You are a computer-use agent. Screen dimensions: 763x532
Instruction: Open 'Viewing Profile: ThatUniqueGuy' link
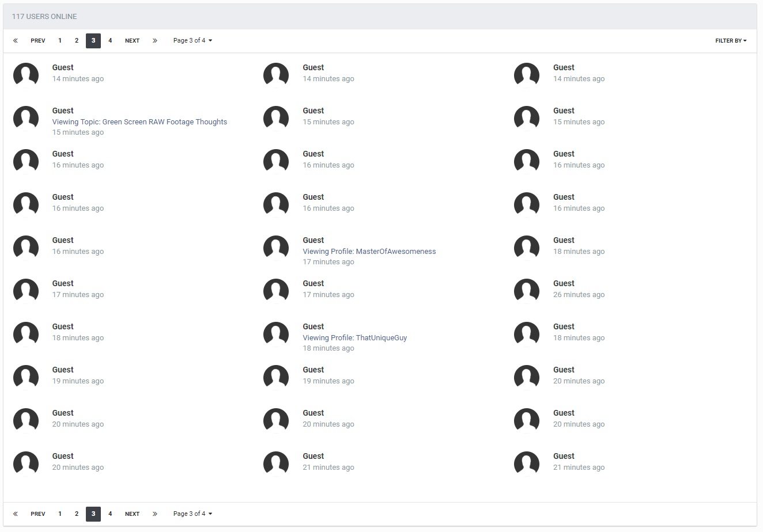(x=355, y=338)
